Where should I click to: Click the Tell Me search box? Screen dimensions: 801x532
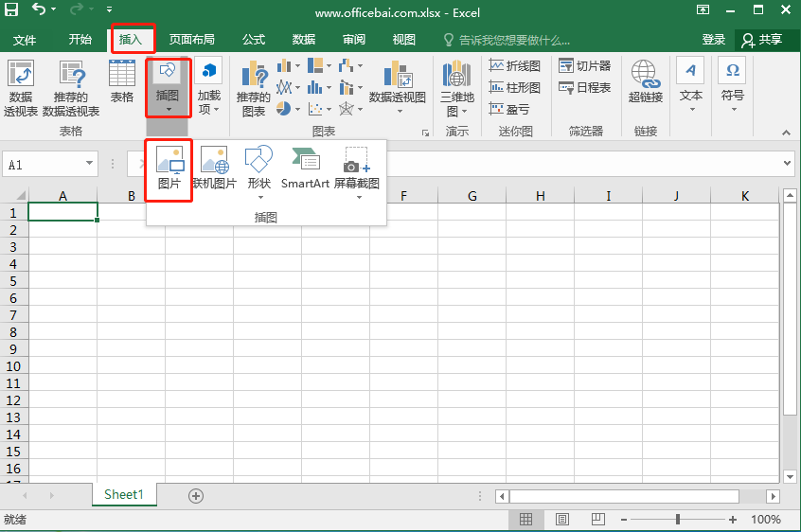point(506,40)
